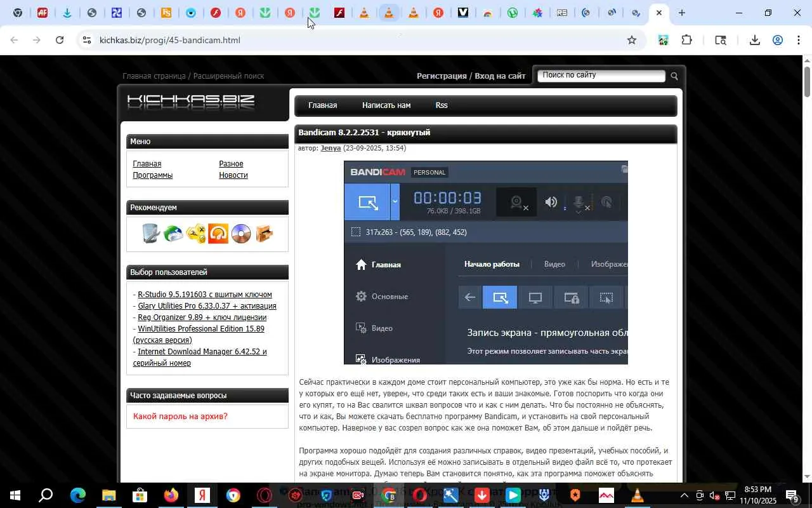Open File Explorer from the taskbar
Image resolution: width=812 pixels, height=508 pixels.
click(108, 495)
